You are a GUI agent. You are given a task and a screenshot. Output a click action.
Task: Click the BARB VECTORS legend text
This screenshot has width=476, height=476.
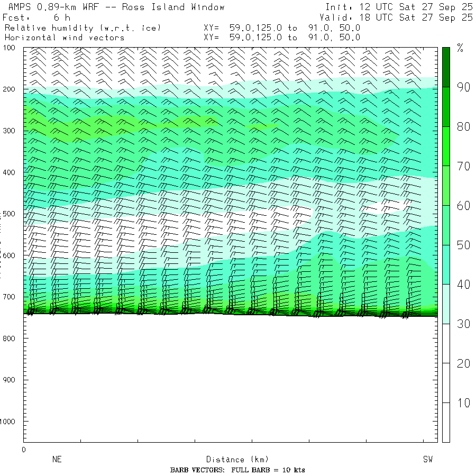[x=237, y=470]
